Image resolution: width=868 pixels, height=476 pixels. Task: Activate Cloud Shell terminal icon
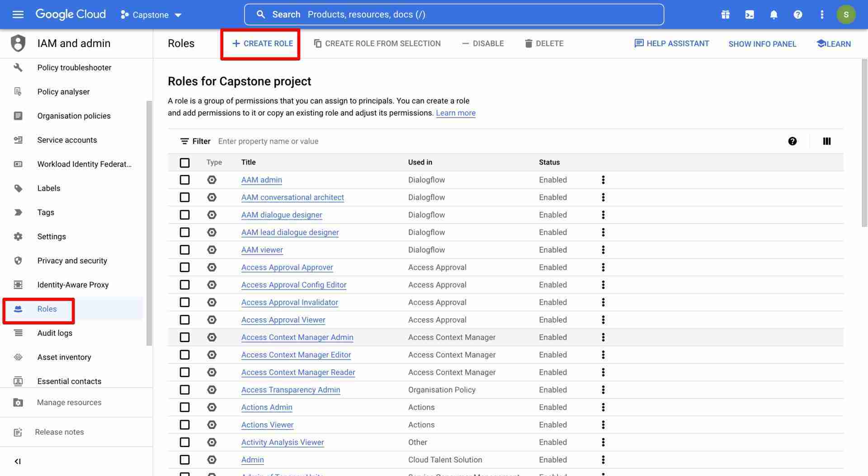pos(750,14)
